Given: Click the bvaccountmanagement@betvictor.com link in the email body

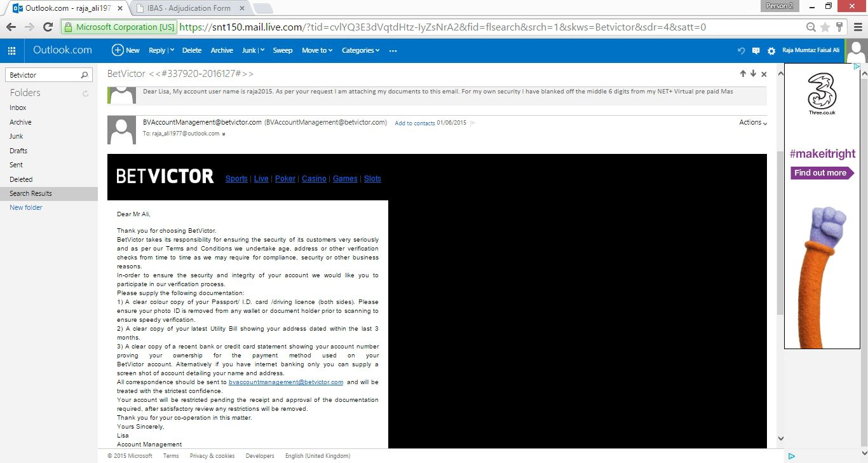Looking at the screenshot, I should (x=286, y=382).
